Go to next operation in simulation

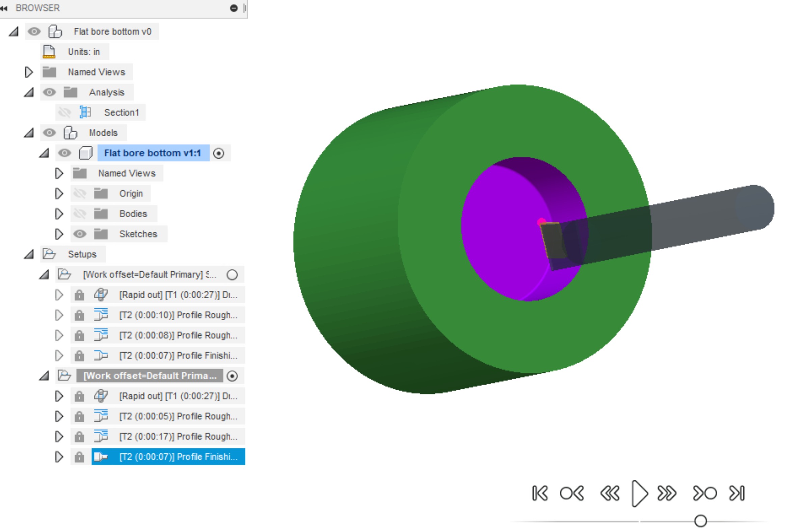pyautogui.click(x=705, y=493)
